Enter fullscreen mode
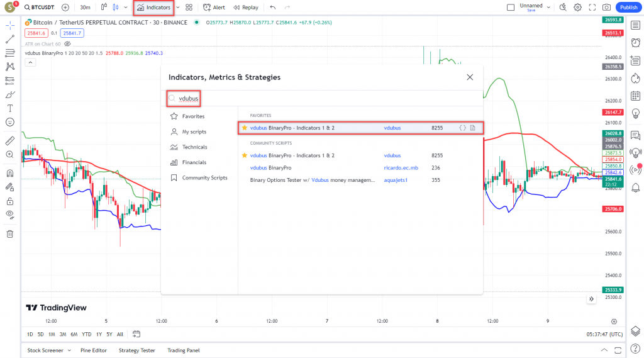Viewport: 644px width, 358px height. coord(592,8)
